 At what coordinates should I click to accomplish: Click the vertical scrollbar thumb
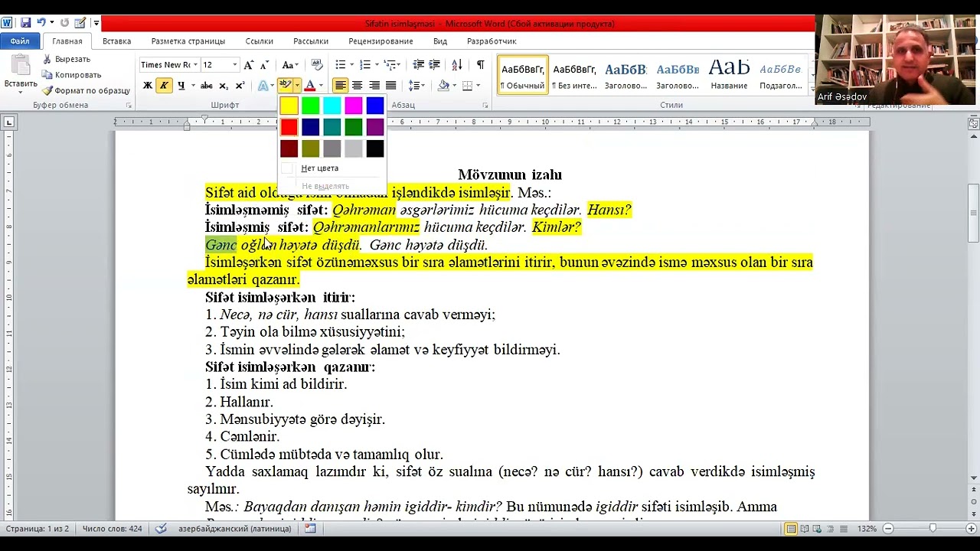click(x=973, y=213)
